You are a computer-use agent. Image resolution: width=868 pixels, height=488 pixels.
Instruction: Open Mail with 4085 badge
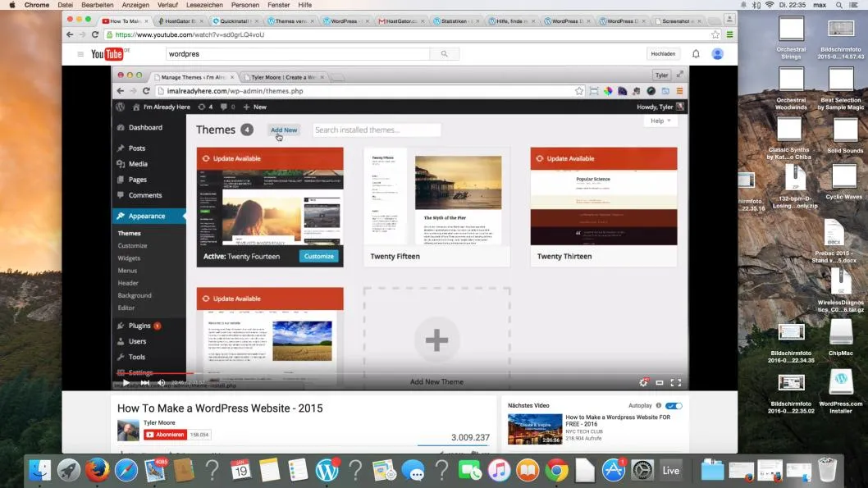tap(156, 471)
